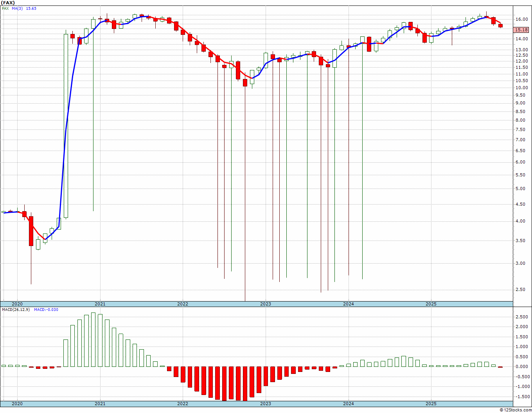Select the 5.50 price axis label
The height and width of the screenshot is (413, 532).
click(x=521, y=175)
